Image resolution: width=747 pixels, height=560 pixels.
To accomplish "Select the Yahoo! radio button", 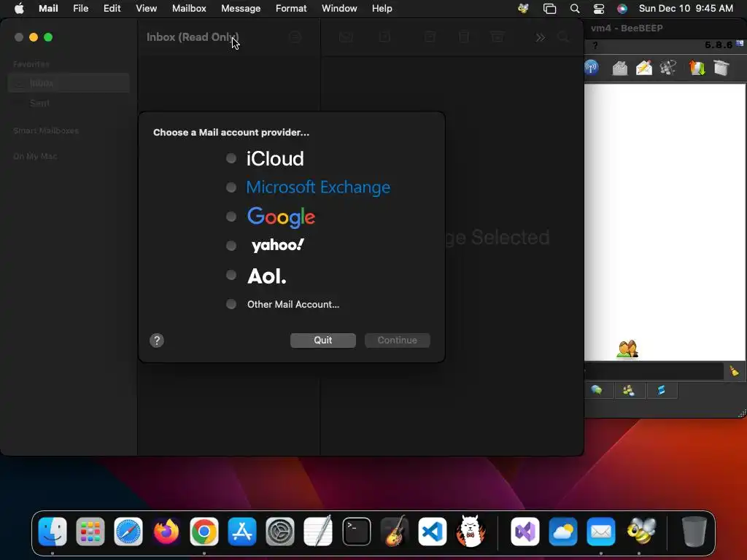I will coord(231,246).
